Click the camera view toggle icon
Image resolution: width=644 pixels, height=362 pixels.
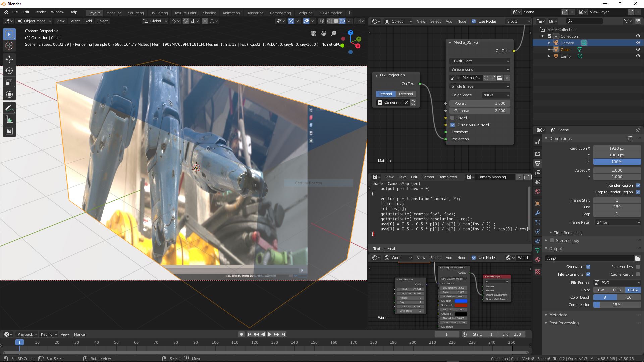click(x=313, y=33)
